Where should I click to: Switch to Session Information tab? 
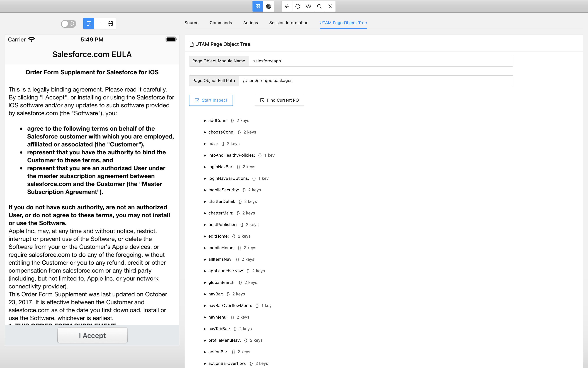pyautogui.click(x=289, y=23)
